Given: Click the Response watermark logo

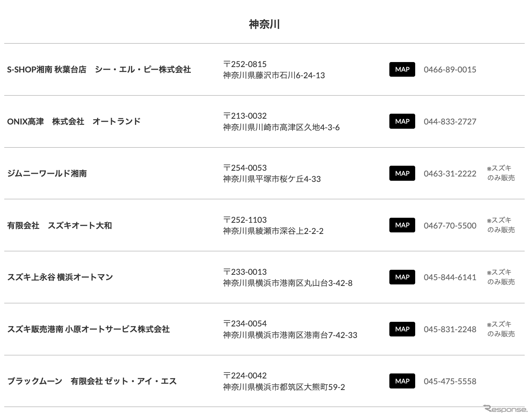Looking at the screenshot, I should (505, 409).
